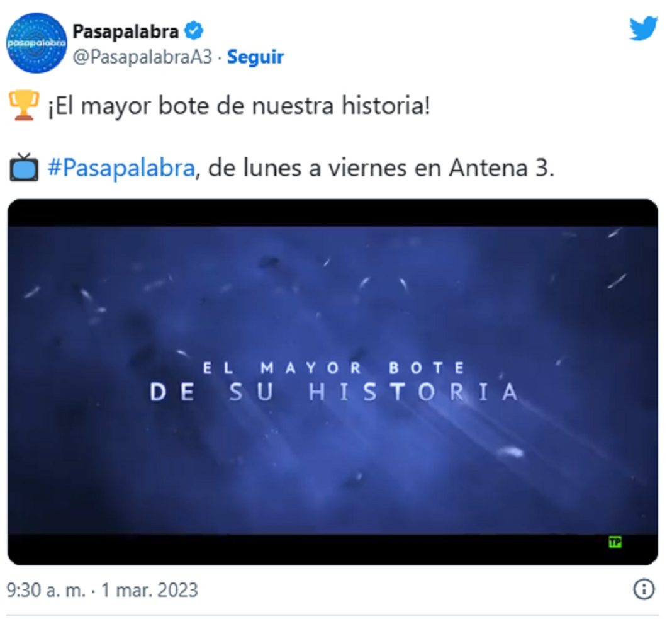Open the @PasapalabraA3 handle

(x=142, y=57)
